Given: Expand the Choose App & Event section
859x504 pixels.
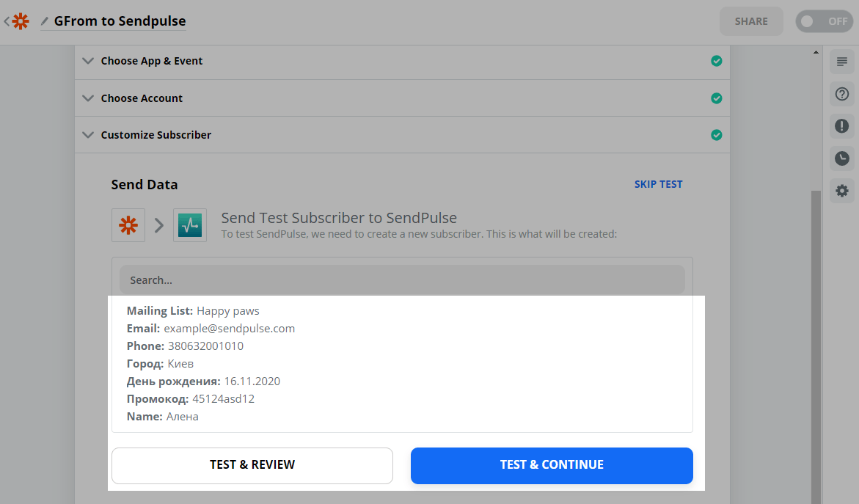Looking at the screenshot, I should pos(151,61).
